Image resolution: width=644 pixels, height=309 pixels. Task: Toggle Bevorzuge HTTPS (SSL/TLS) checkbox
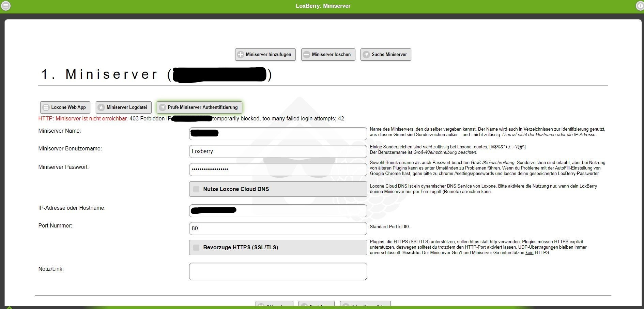point(196,248)
